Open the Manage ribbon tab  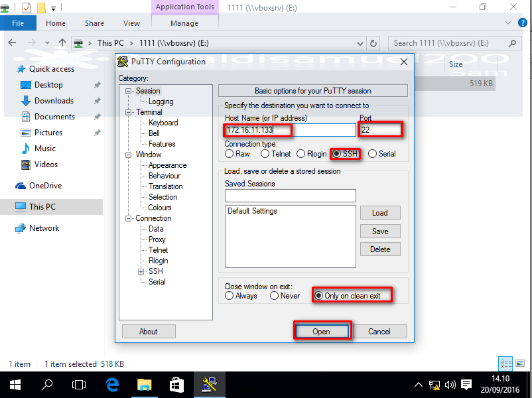click(184, 23)
